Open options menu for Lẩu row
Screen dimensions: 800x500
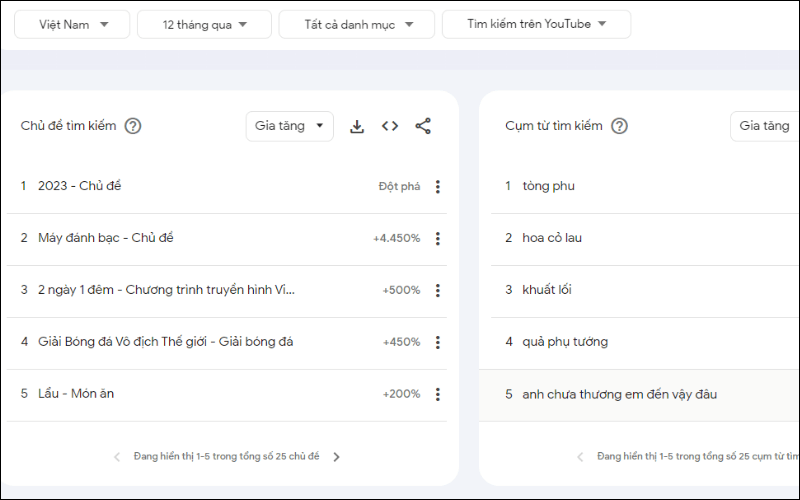click(x=437, y=395)
